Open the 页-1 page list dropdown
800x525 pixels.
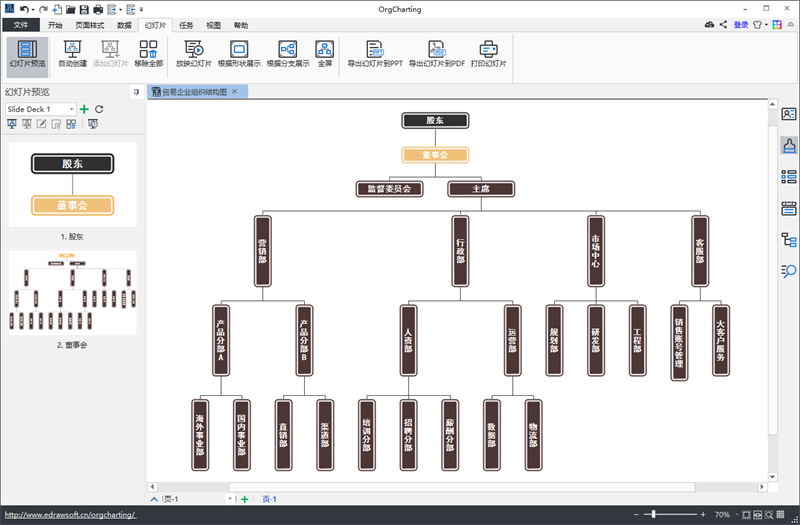[230, 498]
